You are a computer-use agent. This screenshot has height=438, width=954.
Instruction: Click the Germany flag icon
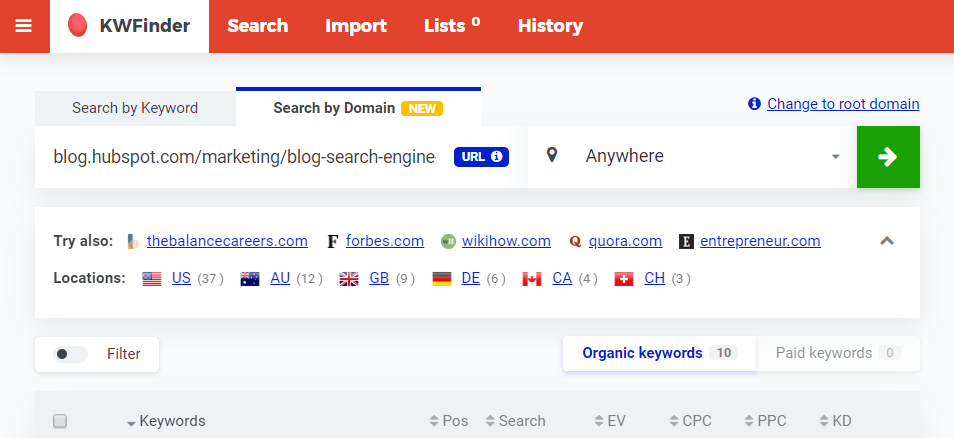pos(442,279)
